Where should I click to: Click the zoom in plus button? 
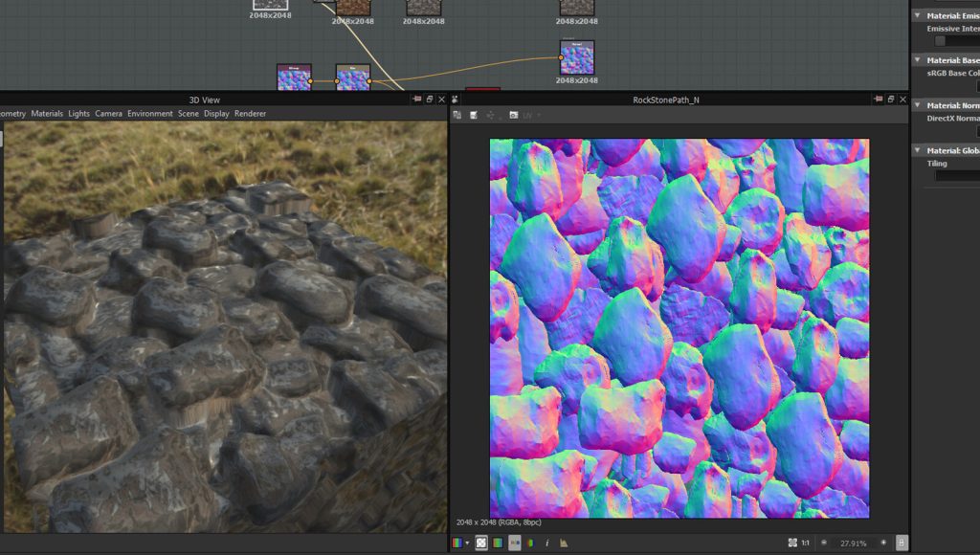tap(883, 543)
